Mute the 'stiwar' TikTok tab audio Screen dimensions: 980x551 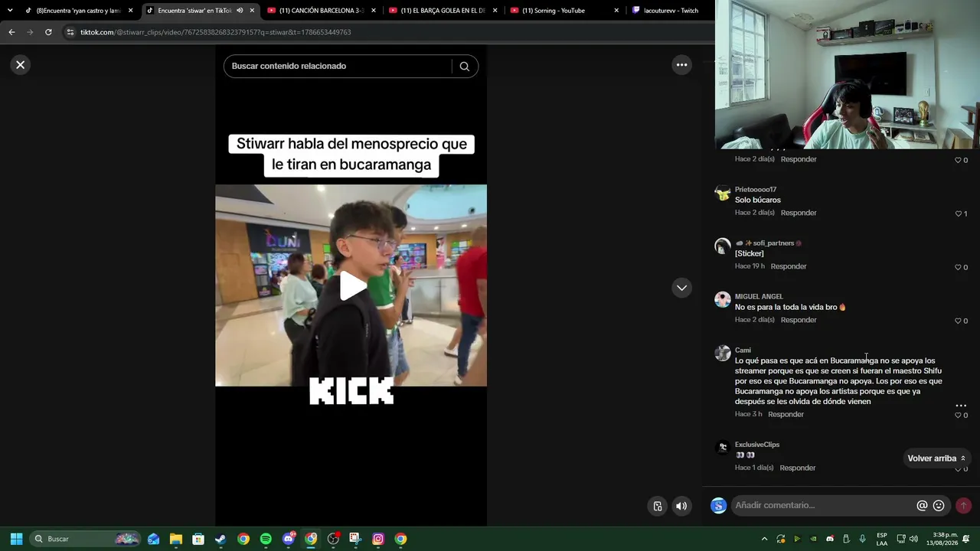click(x=240, y=11)
